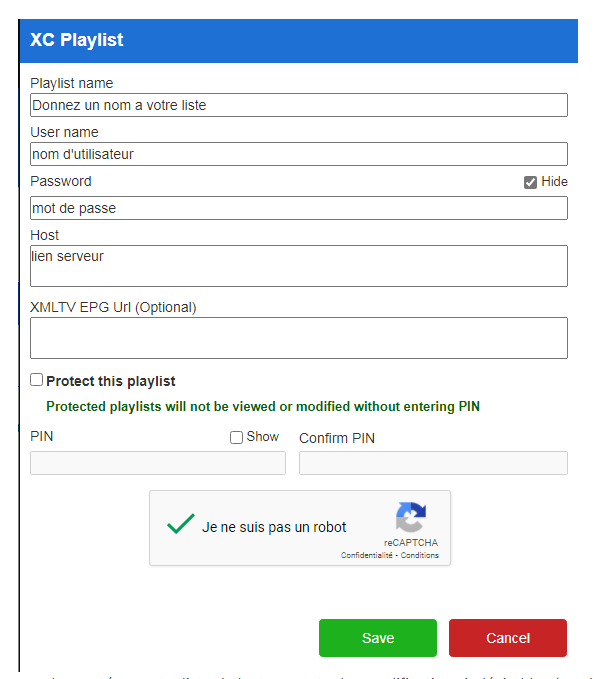Click the Confirm PIN field

(433, 463)
